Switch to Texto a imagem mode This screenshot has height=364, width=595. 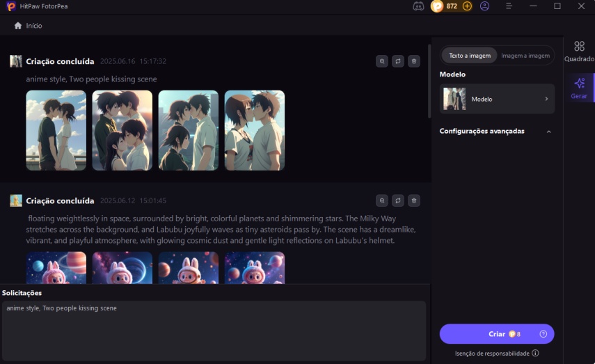[x=470, y=56]
